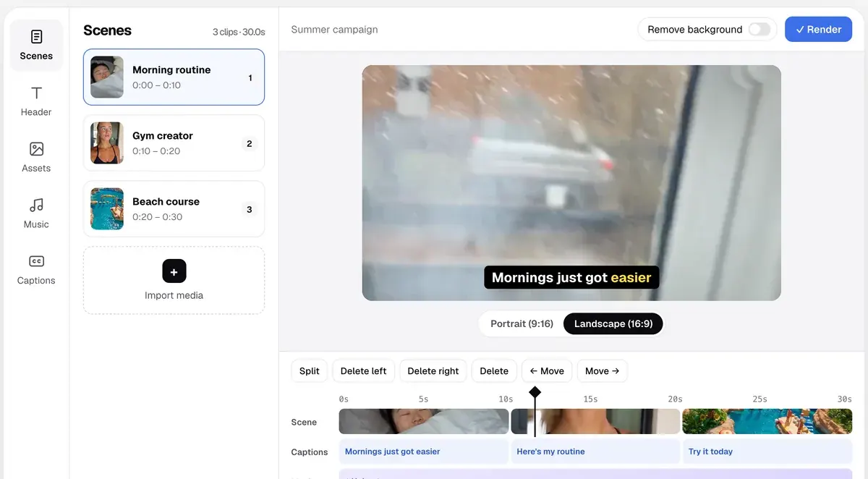Click the Render button
The image size is (868, 479).
point(818,30)
